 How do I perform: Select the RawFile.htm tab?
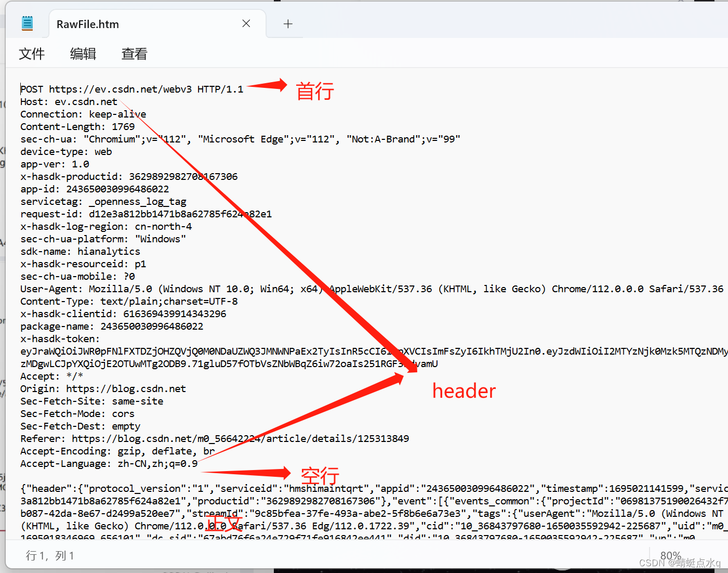pos(157,24)
